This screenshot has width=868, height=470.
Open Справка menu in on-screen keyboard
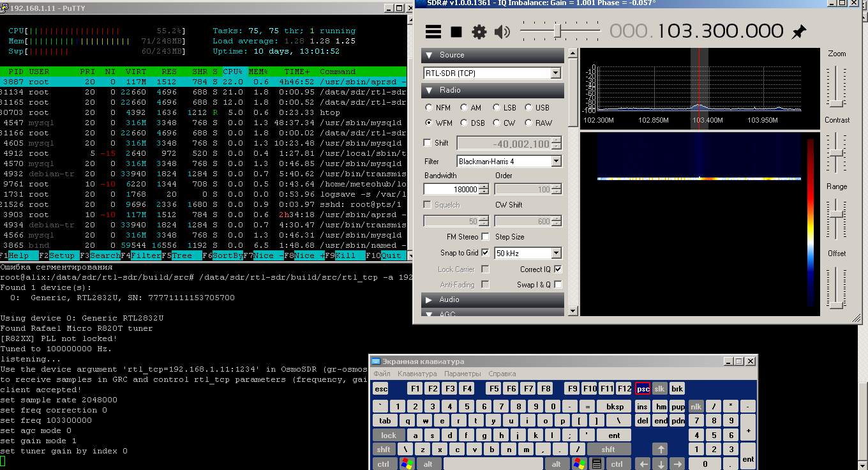click(x=502, y=374)
